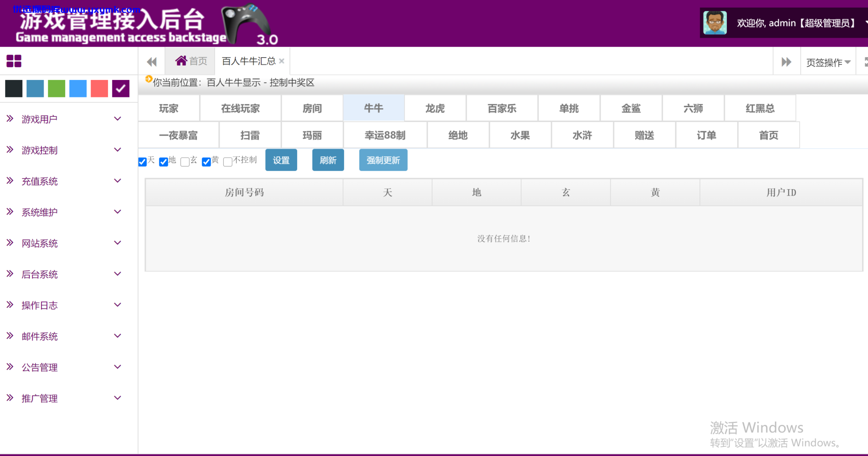
Task: Click the home icon in the 首页 tab
Action: 181,61
